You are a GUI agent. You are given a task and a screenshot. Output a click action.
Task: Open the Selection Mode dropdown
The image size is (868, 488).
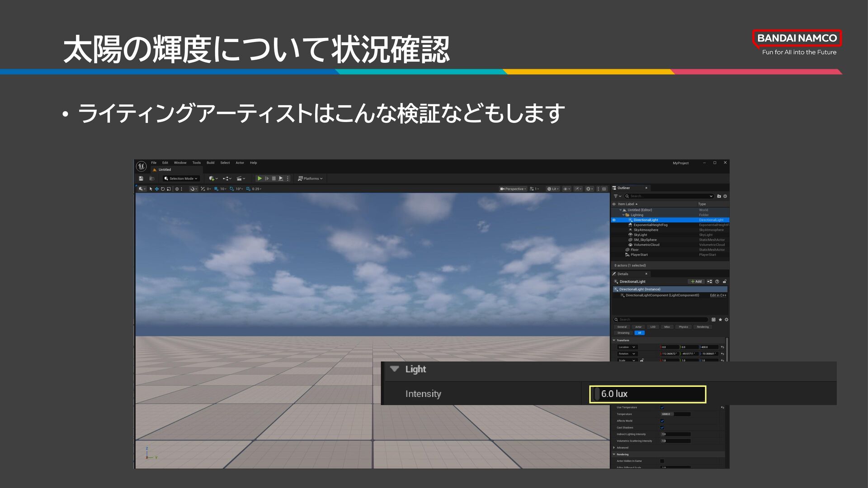coord(181,178)
